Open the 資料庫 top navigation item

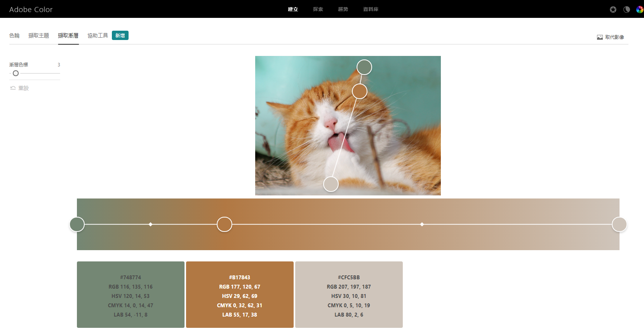(x=371, y=9)
